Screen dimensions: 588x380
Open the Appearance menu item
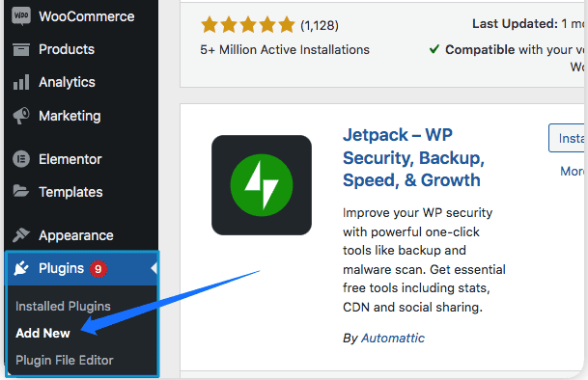click(x=81, y=235)
